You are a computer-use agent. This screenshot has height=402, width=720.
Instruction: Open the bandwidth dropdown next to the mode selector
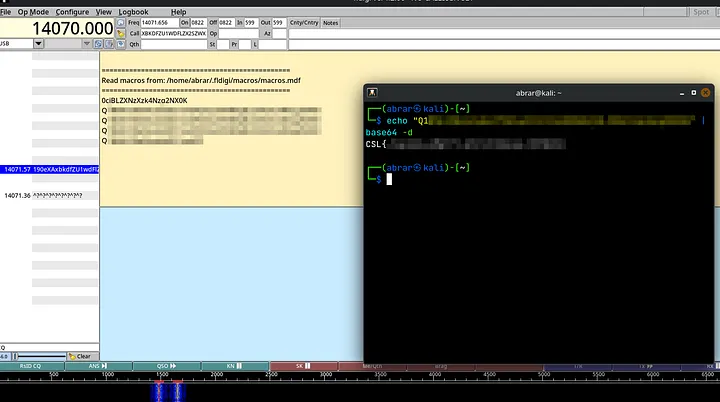[86, 44]
